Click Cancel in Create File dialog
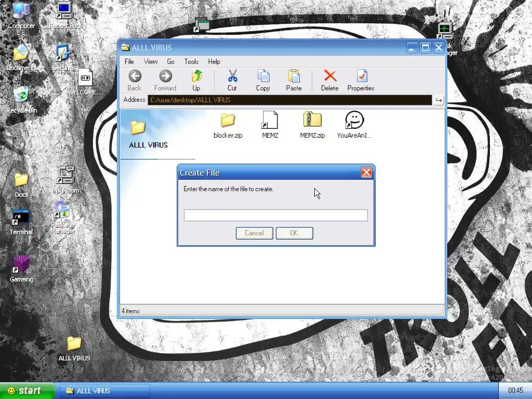532x399 pixels. (255, 233)
